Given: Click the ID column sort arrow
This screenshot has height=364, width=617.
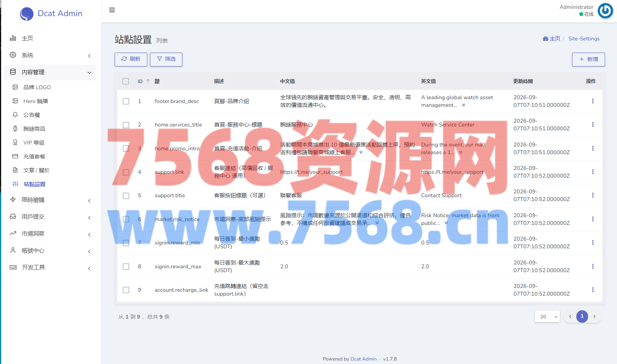Looking at the screenshot, I should point(148,81).
